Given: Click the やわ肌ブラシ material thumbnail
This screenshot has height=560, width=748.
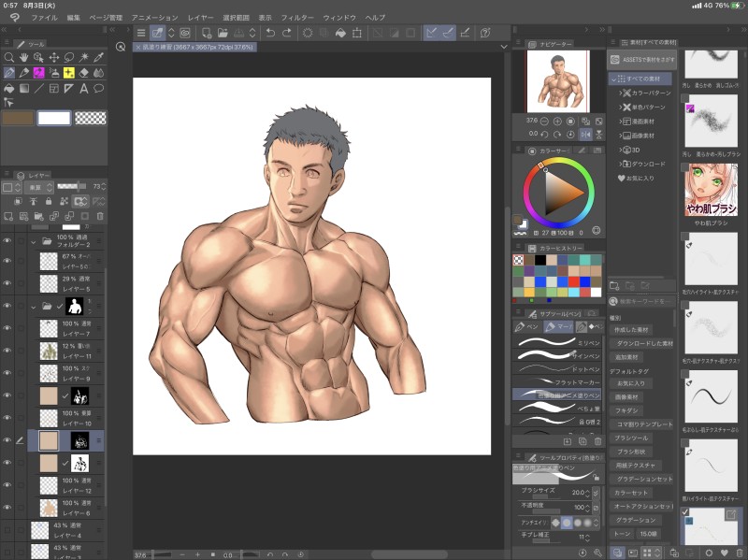Looking at the screenshot, I should [712, 190].
